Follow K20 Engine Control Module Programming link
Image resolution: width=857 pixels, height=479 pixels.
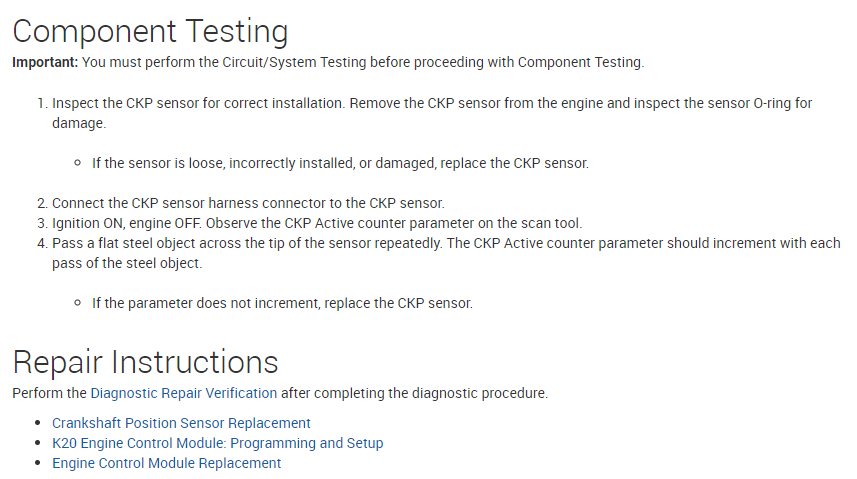point(217,443)
